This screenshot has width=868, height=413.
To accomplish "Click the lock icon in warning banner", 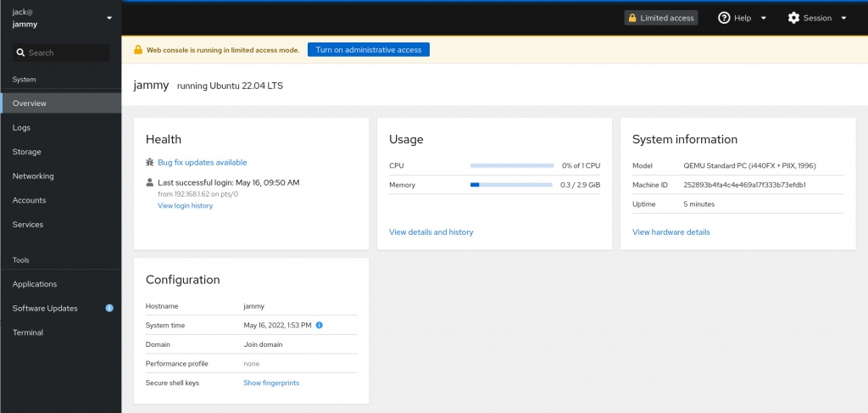I will pos(138,50).
